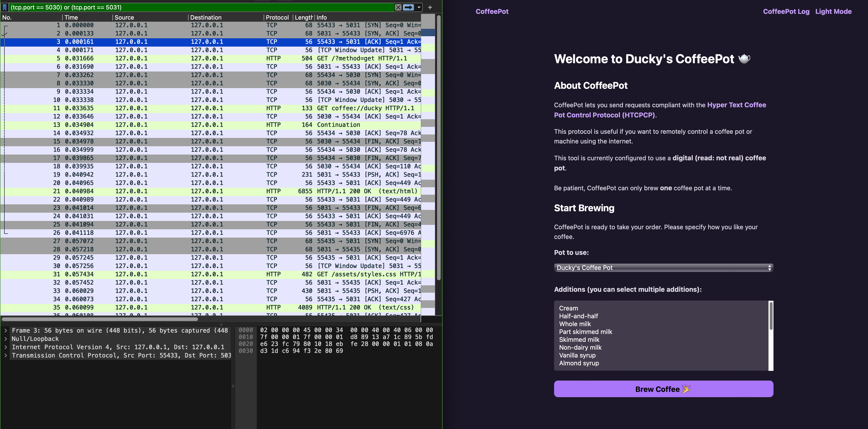Open the Pot to use dropdown

(663, 268)
